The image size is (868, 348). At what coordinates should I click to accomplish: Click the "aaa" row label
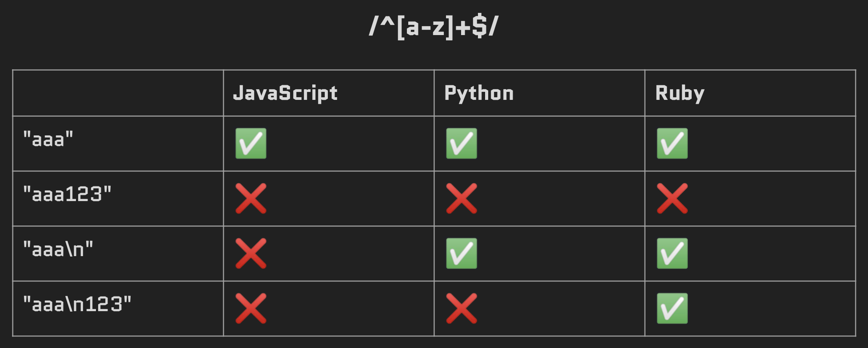48,139
